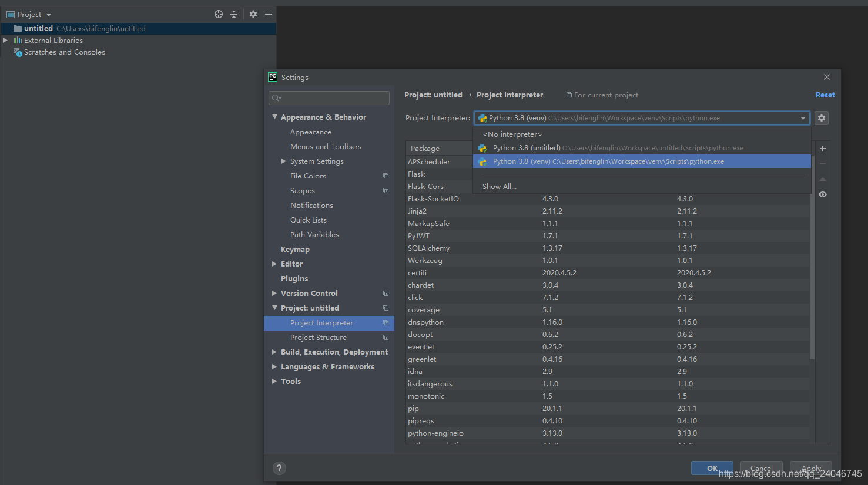Click the Apply button
The width and height of the screenshot is (868, 485).
(x=811, y=468)
